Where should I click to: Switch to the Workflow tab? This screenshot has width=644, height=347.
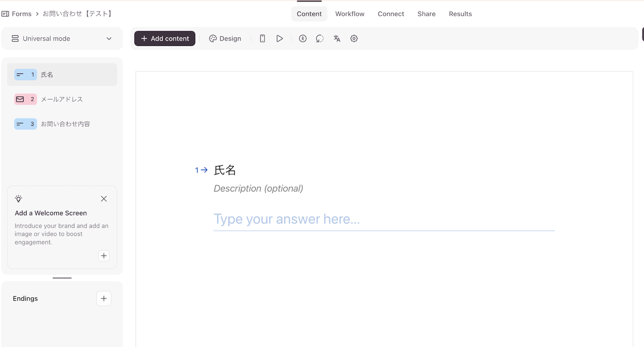[349, 14]
